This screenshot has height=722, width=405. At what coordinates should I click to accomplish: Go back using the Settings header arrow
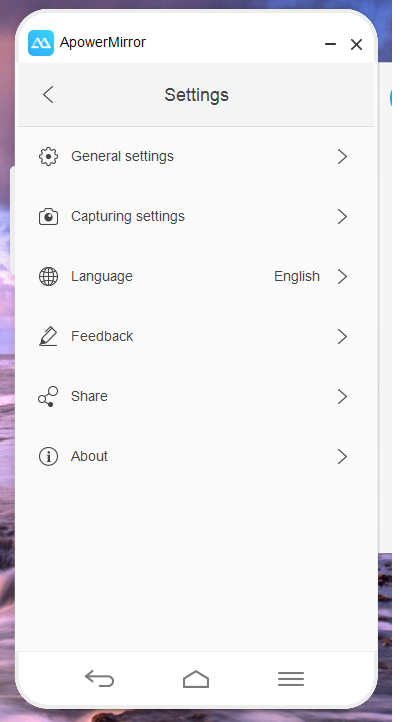pos(48,95)
